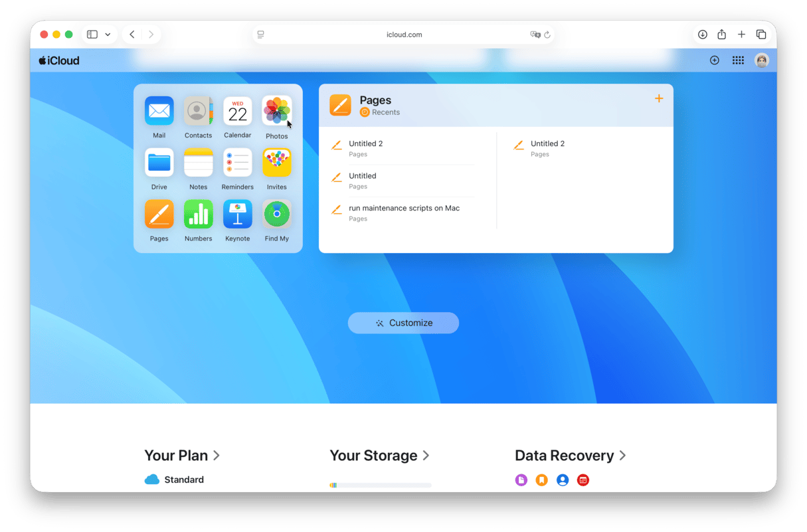Viewport: 807px width, 532px height.
Task: Open the Mail app icon
Action: [x=159, y=111]
